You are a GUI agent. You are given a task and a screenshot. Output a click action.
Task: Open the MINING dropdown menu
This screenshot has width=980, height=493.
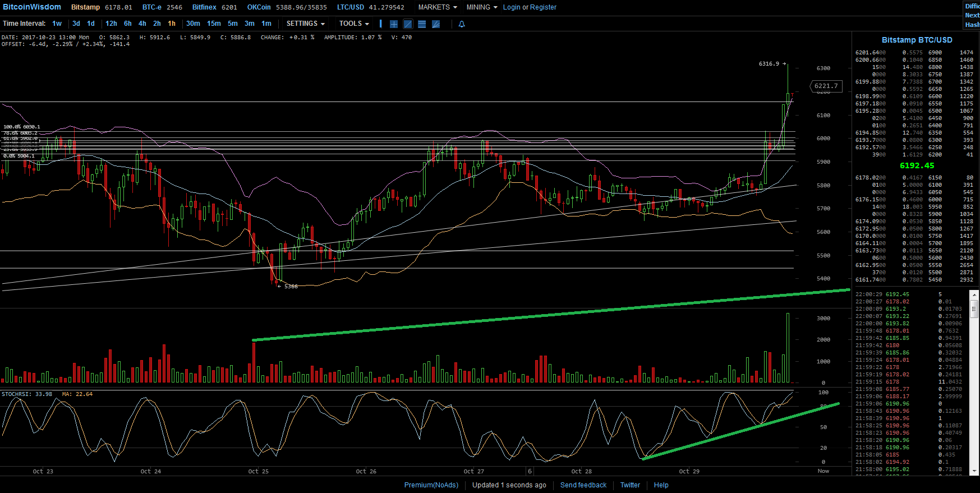pos(482,7)
